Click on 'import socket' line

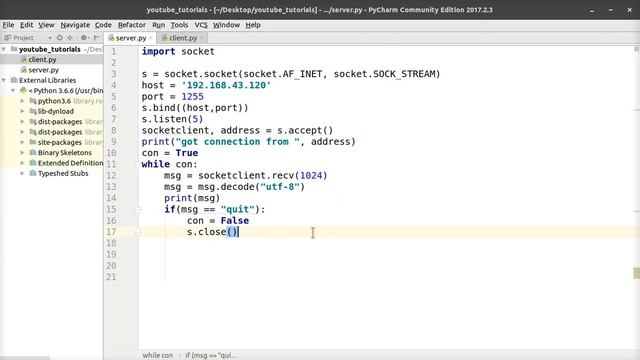click(x=178, y=51)
